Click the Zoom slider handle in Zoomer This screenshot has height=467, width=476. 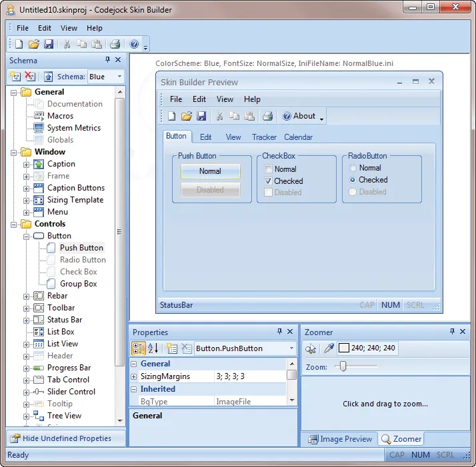click(x=343, y=366)
